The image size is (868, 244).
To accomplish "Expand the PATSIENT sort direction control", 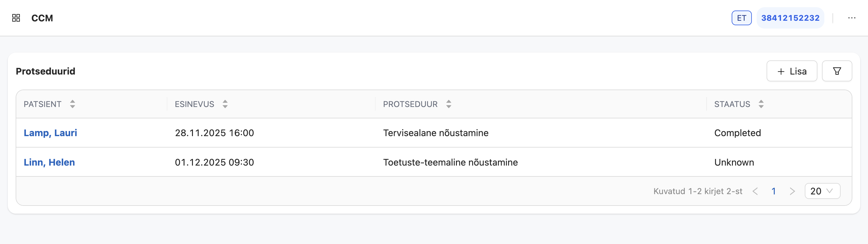I will [x=73, y=104].
